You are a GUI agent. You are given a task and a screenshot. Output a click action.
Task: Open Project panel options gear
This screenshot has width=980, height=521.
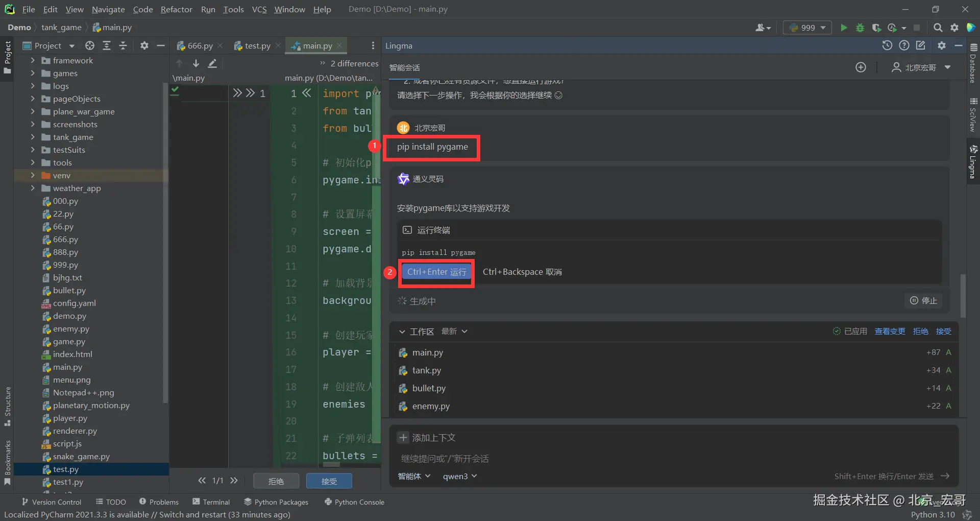click(x=144, y=45)
